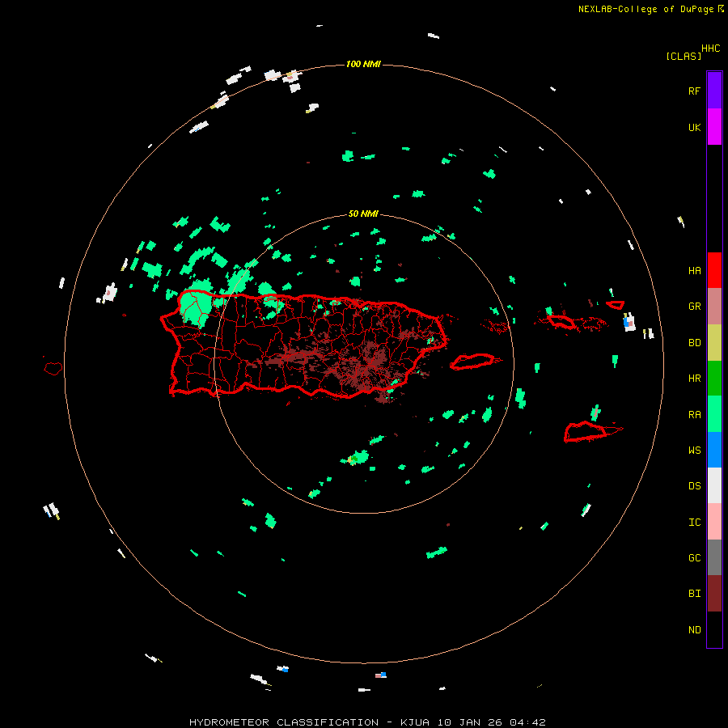Click the ND black legend swatch

click(714, 629)
